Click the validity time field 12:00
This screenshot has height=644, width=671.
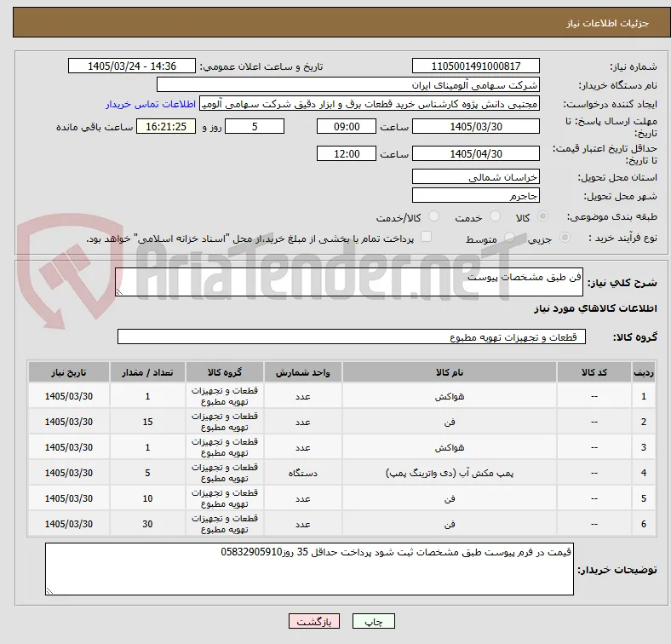tap(347, 153)
